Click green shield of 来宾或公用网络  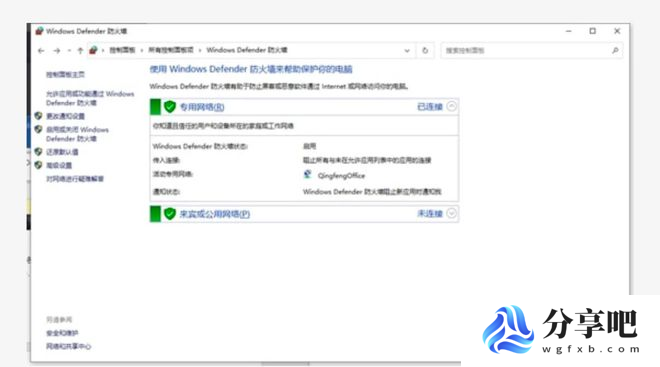pyautogui.click(x=170, y=214)
